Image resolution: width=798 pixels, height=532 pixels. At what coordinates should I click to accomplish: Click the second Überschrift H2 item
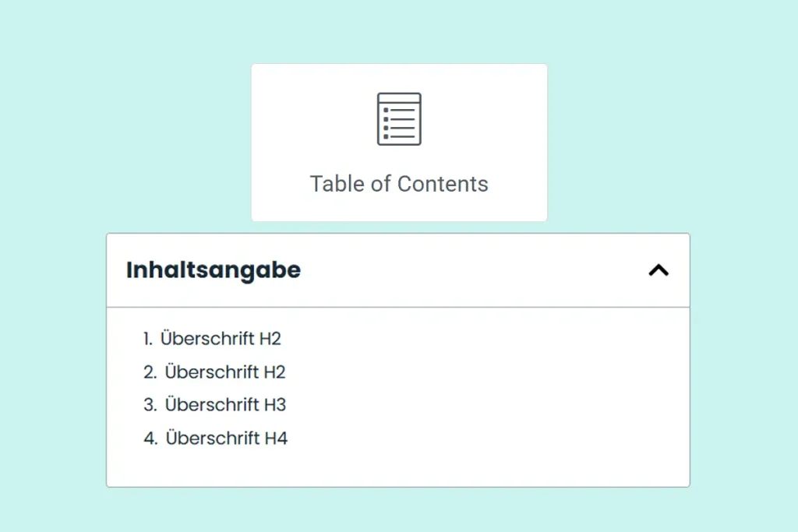tap(224, 372)
